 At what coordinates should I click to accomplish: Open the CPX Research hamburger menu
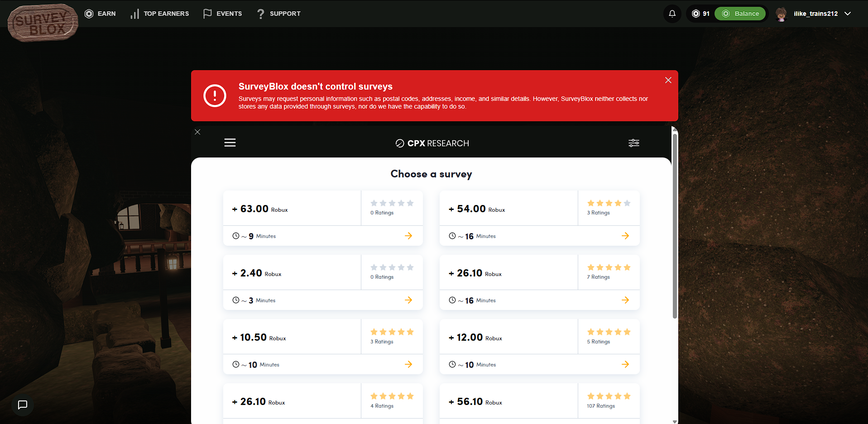tap(230, 143)
